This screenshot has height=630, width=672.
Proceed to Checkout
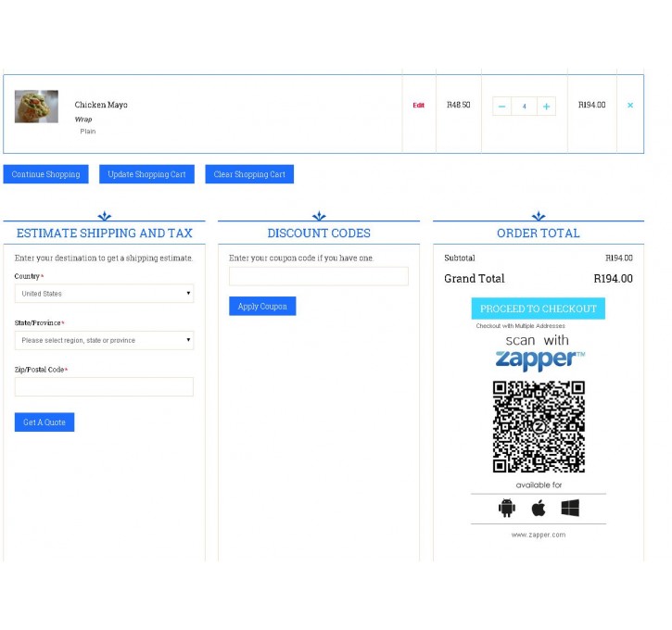(538, 309)
